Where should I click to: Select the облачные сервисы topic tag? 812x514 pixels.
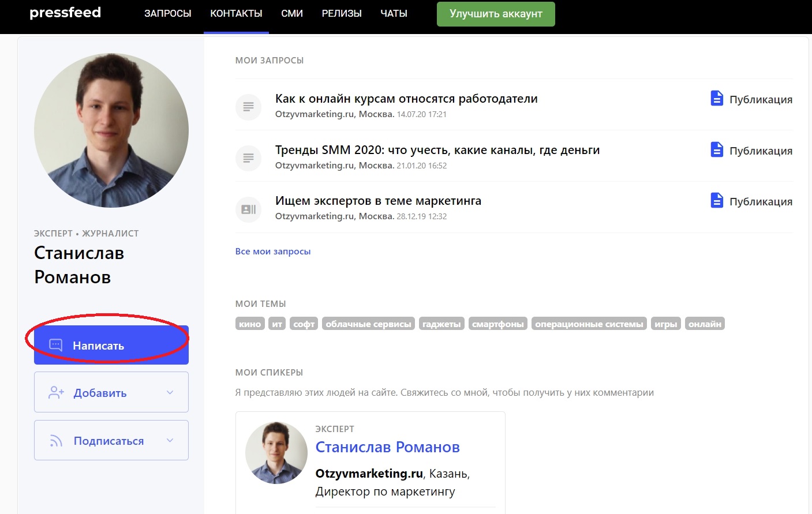pyautogui.click(x=368, y=324)
